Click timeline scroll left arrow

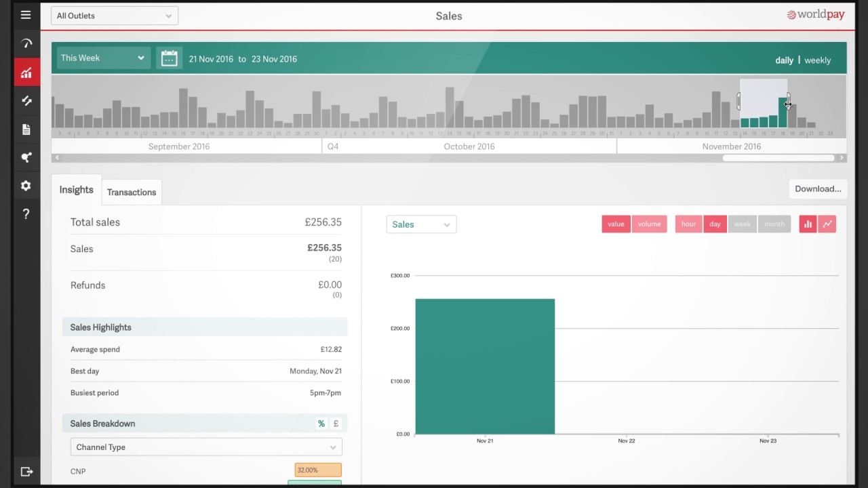point(57,158)
